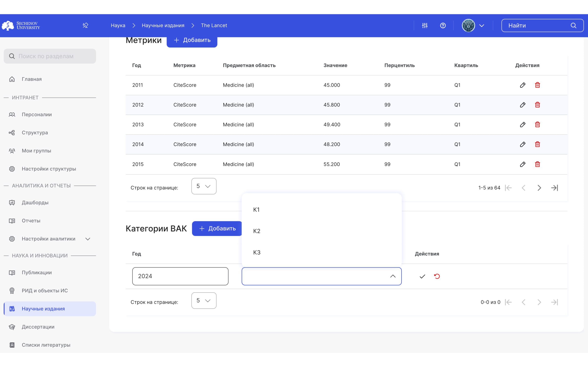This screenshot has width=588, height=367.
Task: Click the filters/settings icon in top navigation bar
Action: tap(425, 25)
